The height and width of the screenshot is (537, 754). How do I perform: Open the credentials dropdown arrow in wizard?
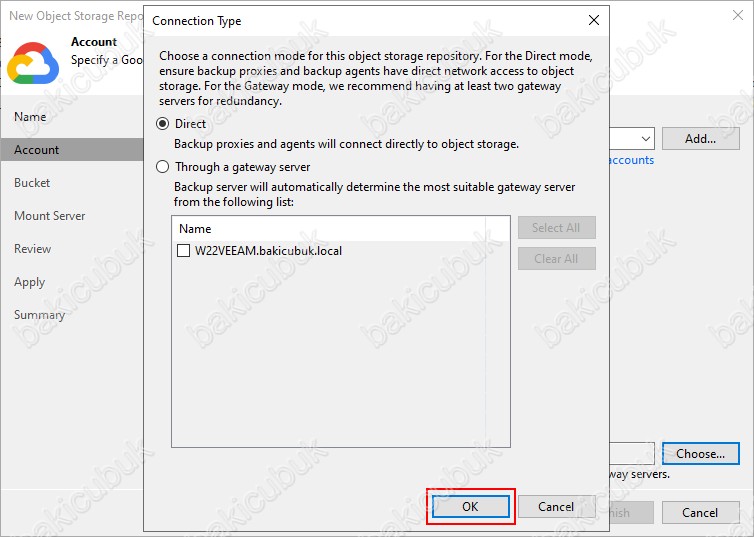(646, 139)
